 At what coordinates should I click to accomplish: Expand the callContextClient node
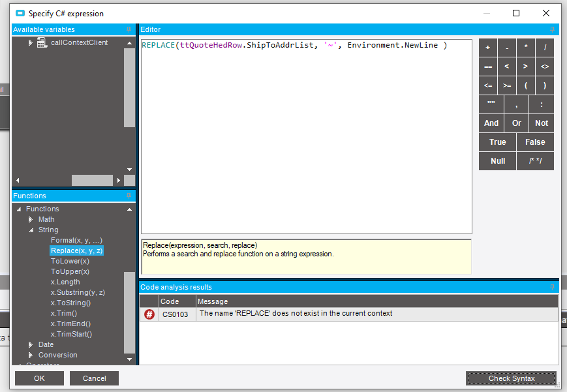31,42
